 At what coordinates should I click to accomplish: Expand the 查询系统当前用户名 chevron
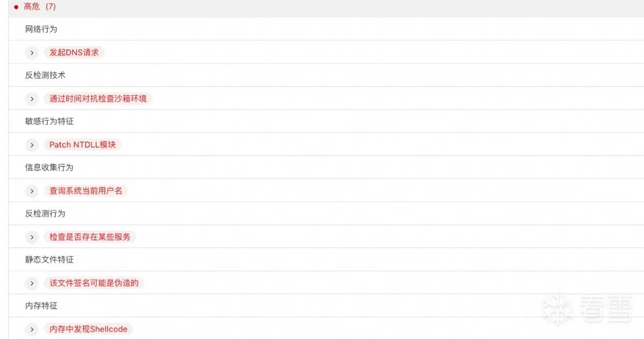point(32,191)
